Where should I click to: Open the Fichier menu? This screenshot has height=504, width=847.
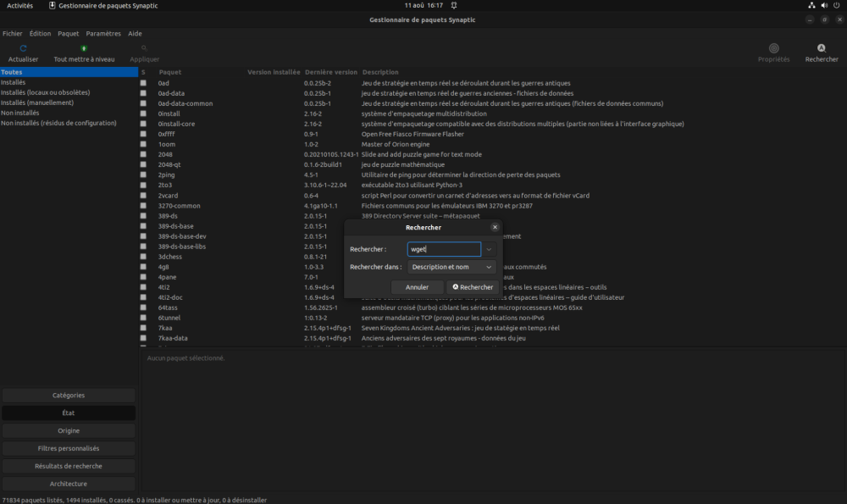coord(13,34)
